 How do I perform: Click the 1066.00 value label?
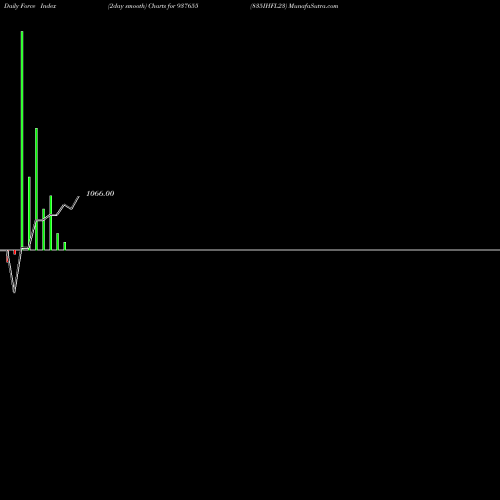(100, 193)
